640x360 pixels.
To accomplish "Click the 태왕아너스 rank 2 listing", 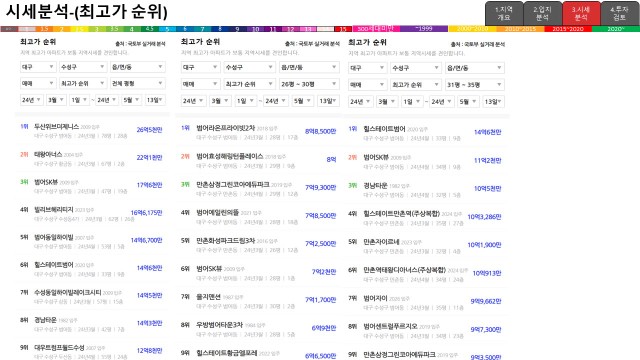I will (x=91, y=158).
